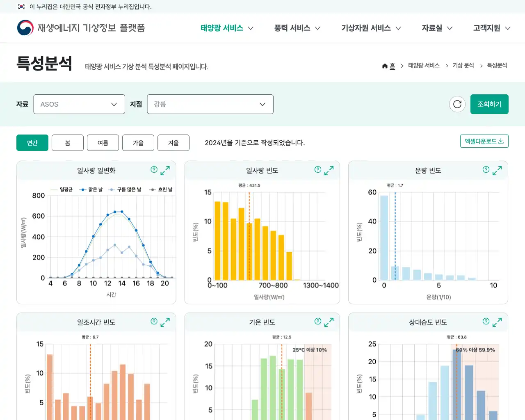Click the refresh icon beside 조회하기
525x420 pixels.
pyautogui.click(x=457, y=104)
